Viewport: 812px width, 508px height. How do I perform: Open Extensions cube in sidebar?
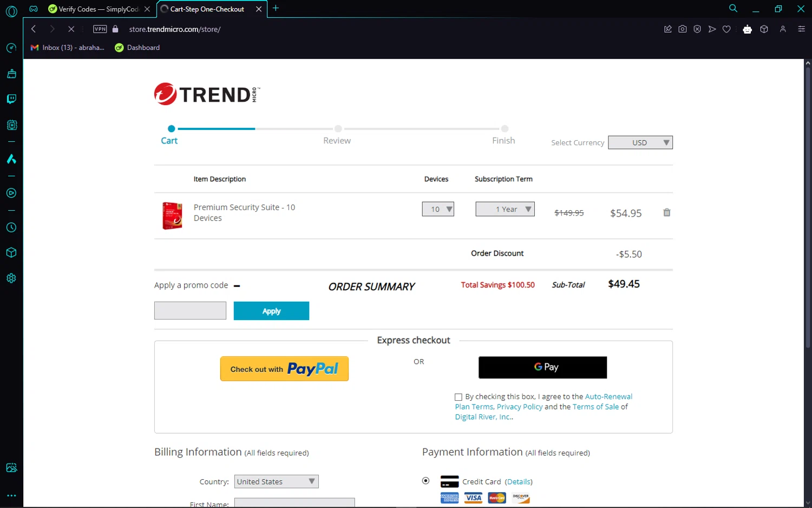tap(11, 253)
